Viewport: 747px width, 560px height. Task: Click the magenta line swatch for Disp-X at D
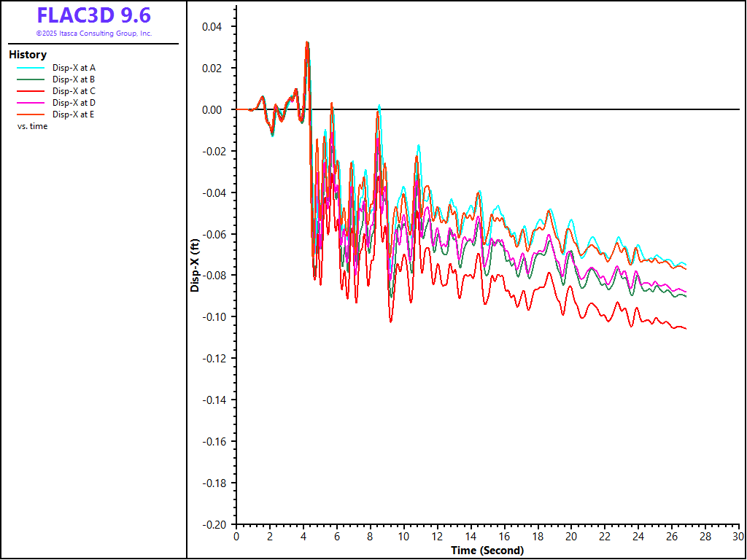coord(30,103)
